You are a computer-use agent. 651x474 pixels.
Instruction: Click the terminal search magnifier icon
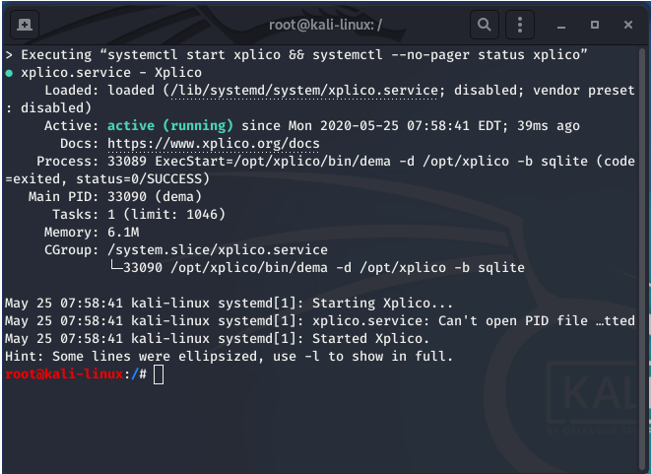point(484,23)
